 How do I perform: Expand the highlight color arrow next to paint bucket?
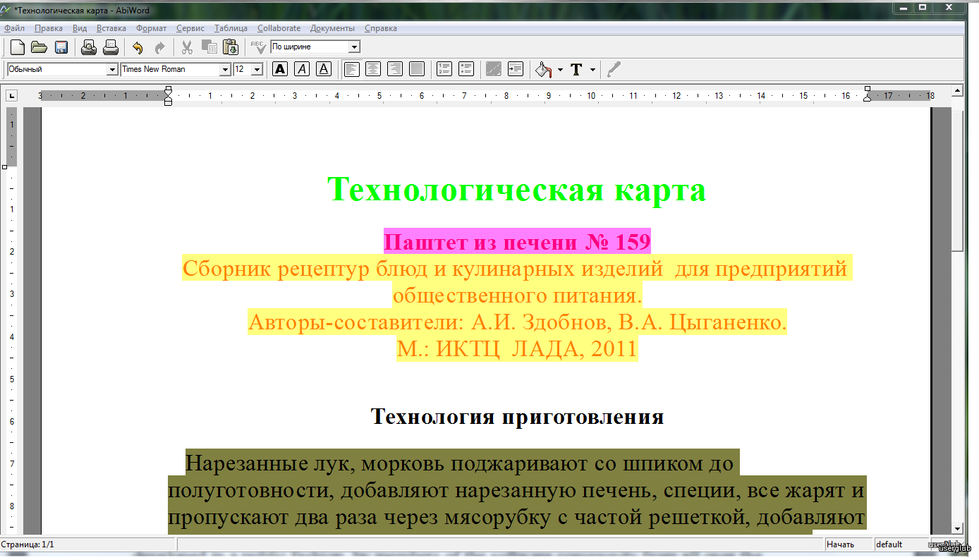560,70
